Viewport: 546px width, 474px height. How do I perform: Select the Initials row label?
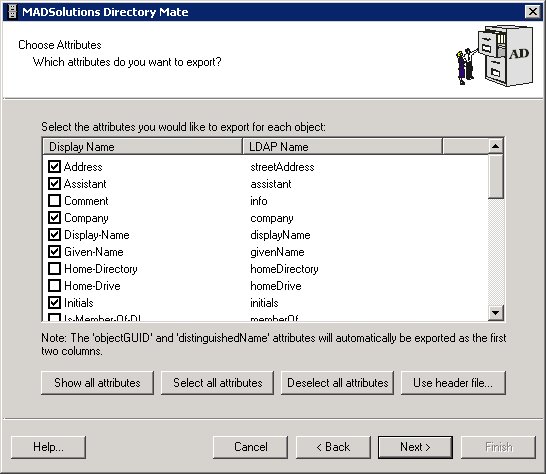(x=79, y=303)
